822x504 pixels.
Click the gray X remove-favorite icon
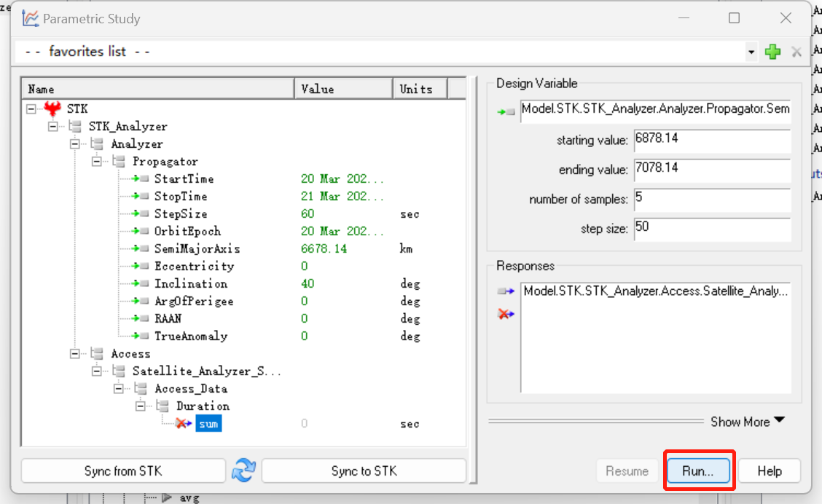click(796, 52)
